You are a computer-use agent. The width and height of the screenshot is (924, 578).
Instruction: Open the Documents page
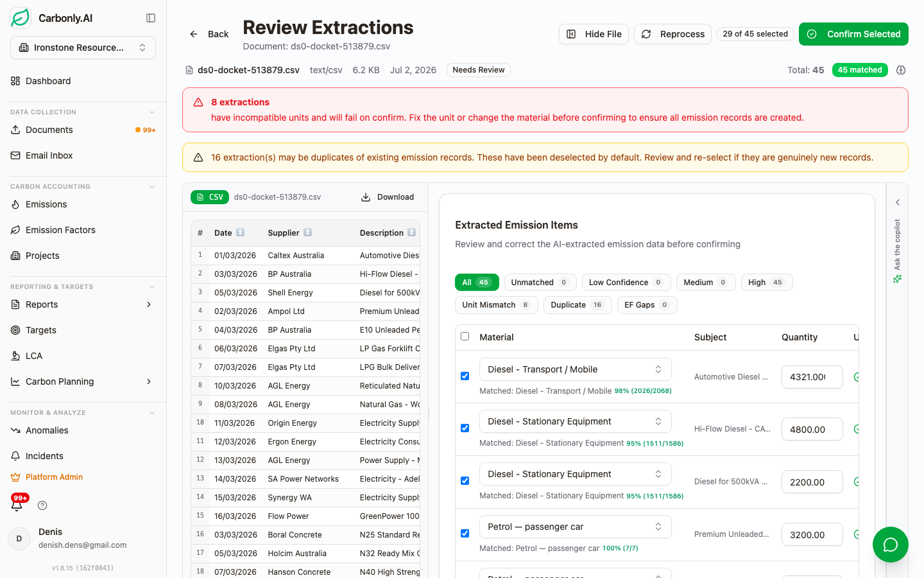83,130
